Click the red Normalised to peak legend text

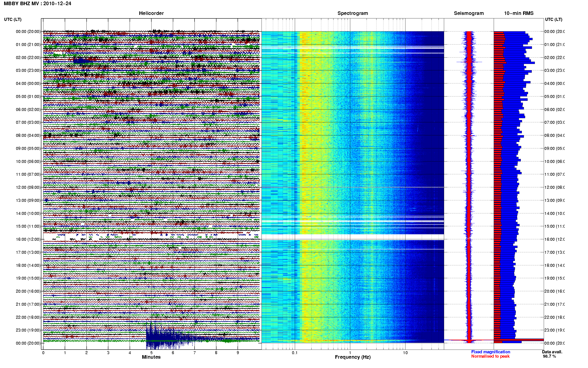tap(490, 356)
